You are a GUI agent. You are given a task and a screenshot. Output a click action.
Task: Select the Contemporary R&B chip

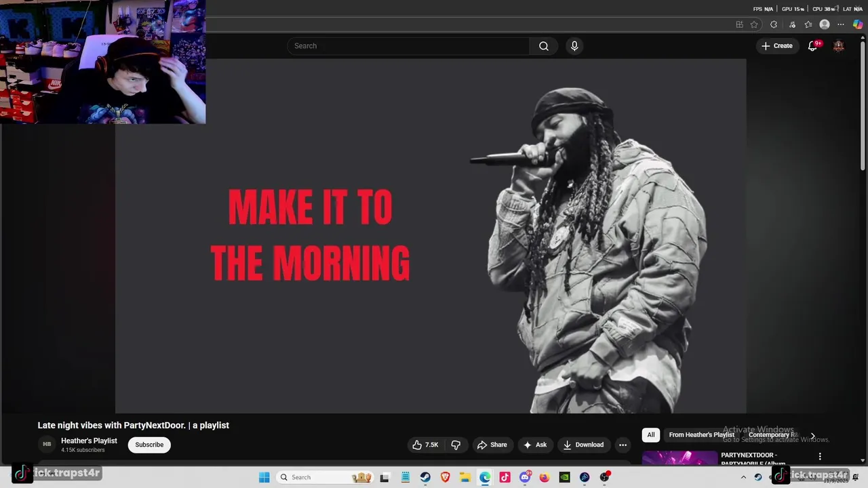pos(772,435)
